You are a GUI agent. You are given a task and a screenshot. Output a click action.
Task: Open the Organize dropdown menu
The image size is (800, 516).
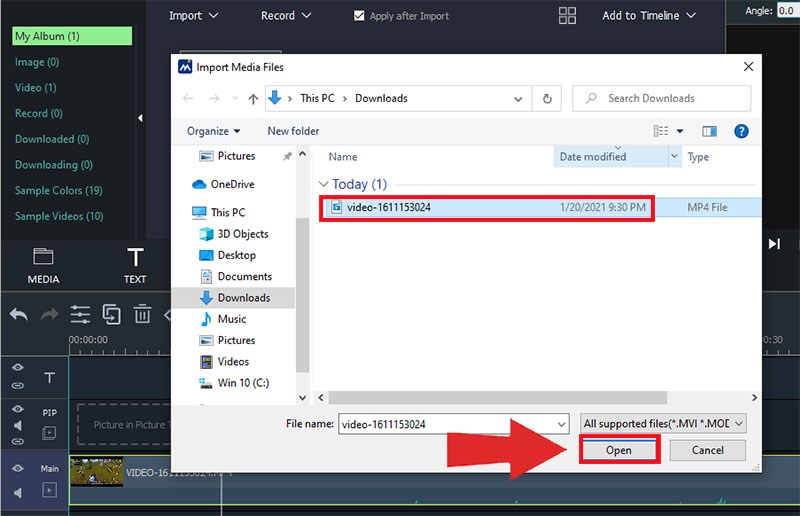(x=213, y=131)
